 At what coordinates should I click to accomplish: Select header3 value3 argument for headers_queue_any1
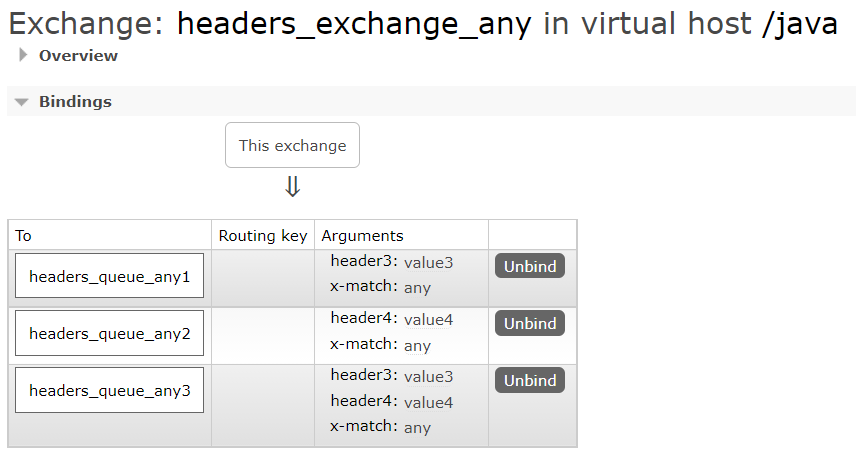point(391,262)
